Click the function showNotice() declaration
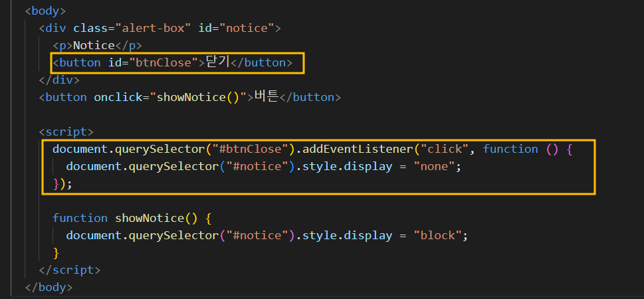Image resolution: width=644 pixels, height=299 pixels. click(x=132, y=218)
